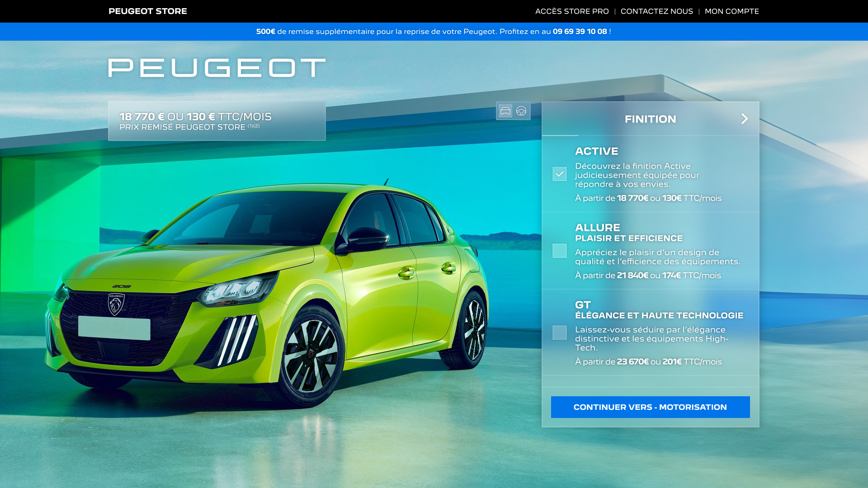Screen dimensions: 868x488
Task: Open Contactez Nous in top bar
Action: (656, 11)
